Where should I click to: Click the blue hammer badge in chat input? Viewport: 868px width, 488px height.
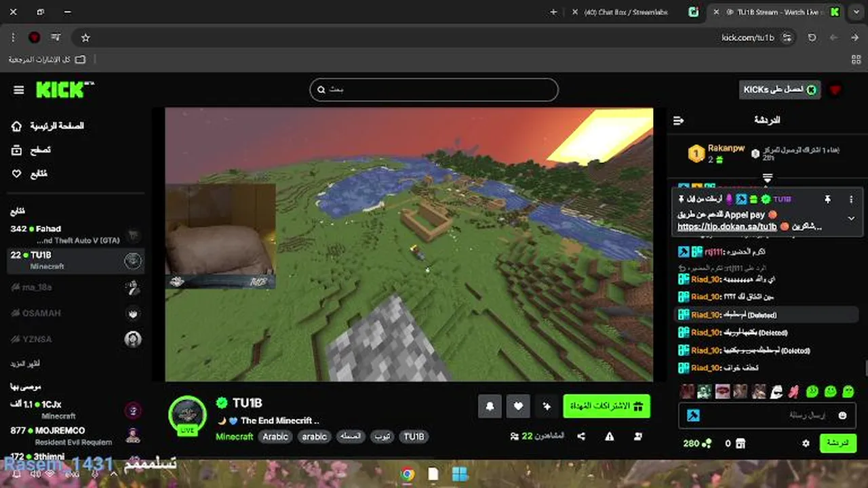[693, 415]
